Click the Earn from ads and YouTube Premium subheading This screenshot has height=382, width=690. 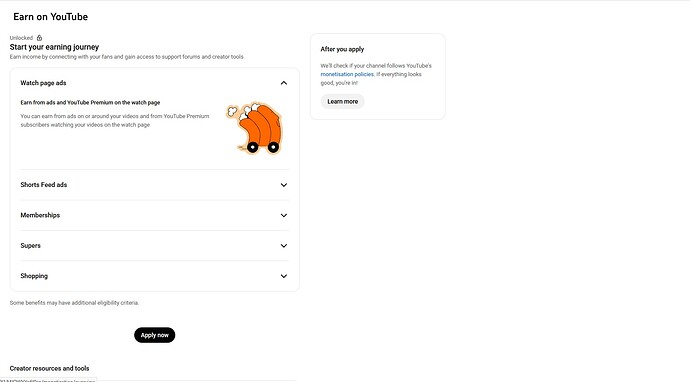[90, 103]
